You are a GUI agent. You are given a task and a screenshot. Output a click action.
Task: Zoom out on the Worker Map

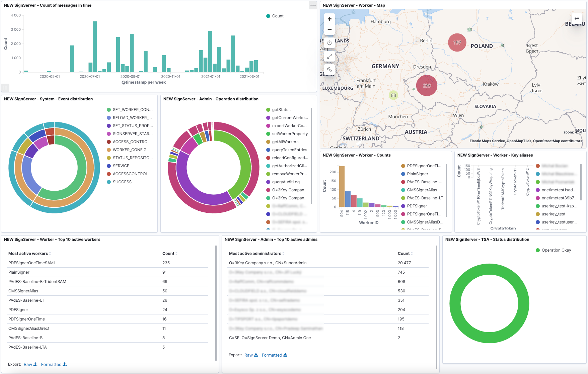click(329, 29)
